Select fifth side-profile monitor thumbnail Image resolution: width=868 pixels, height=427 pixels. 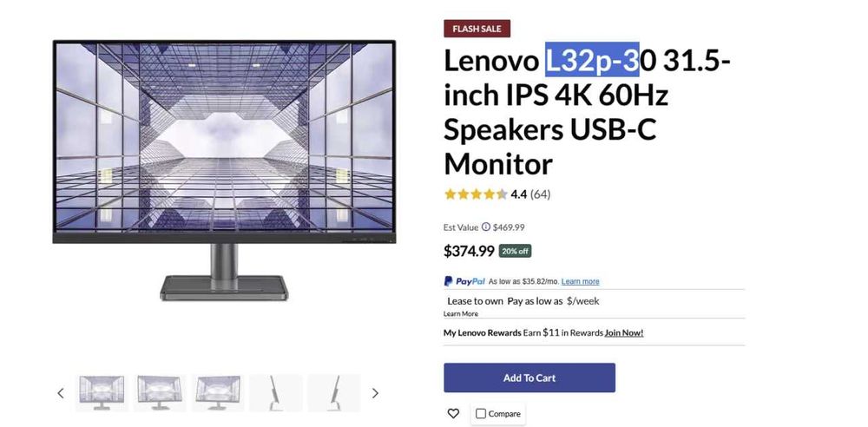click(x=334, y=392)
